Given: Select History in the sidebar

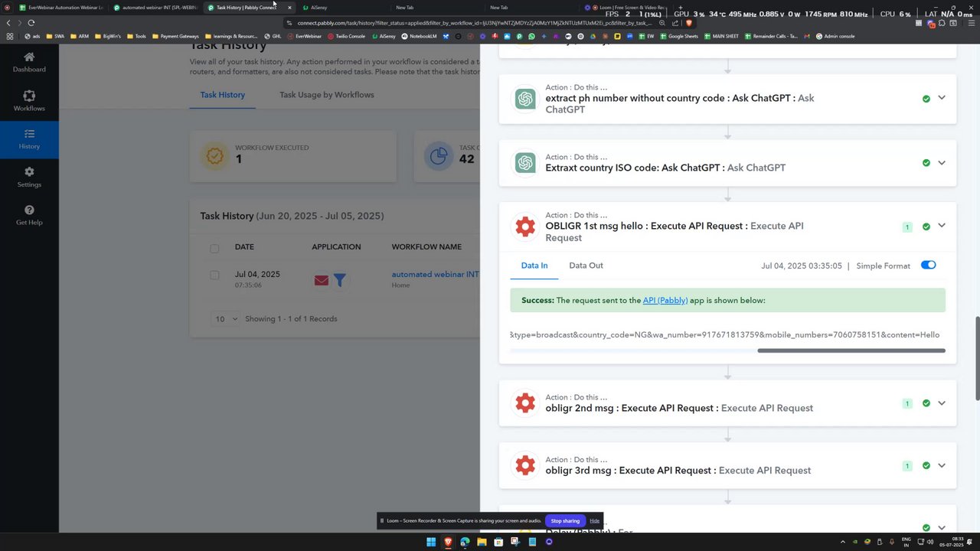Looking at the screenshot, I should click(29, 139).
